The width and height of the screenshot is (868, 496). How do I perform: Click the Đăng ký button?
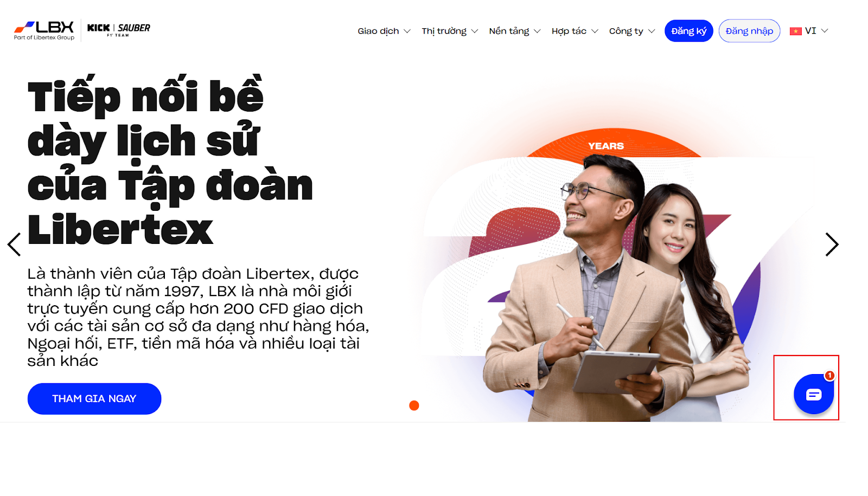coord(688,31)
